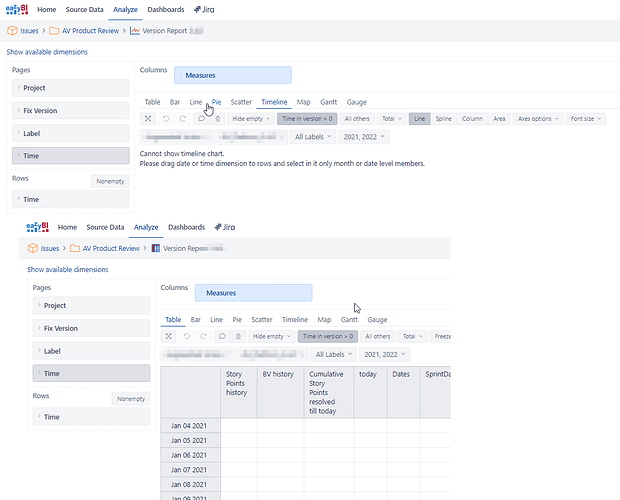This screenshot has height=500, width=620.
Task: Open the Font size dropdown
Action: pyautogui.click(x=586, y=119)
